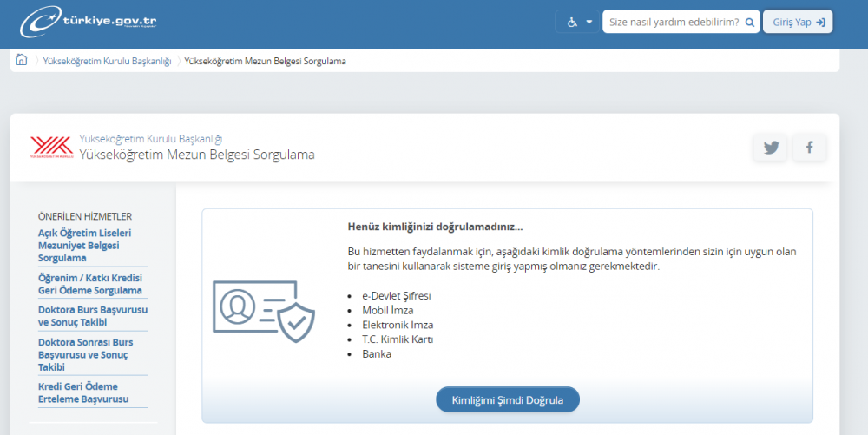Viewport: 868px width, 435px height.
Task: Click the arrow icon inside Giriş Yap
Action: click(820, 22)
